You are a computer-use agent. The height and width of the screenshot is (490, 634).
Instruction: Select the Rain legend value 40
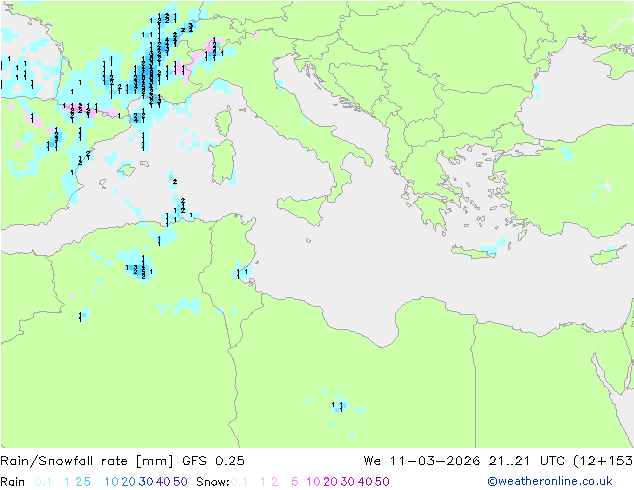(163, 482)
